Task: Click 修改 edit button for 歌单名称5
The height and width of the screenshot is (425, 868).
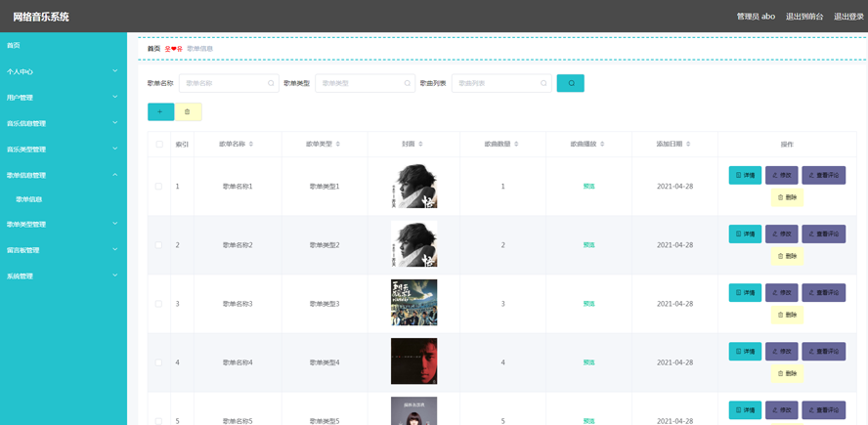Action: tap(782, 410)
